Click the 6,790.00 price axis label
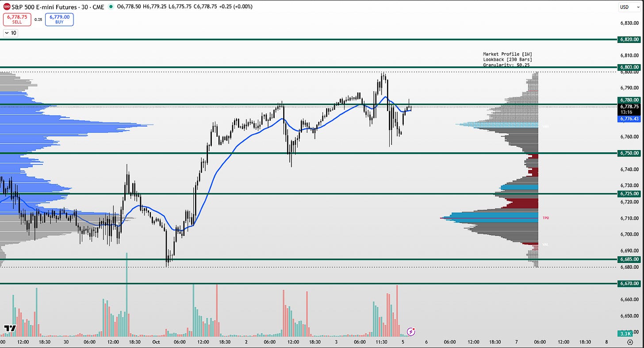 coord(629,88)
